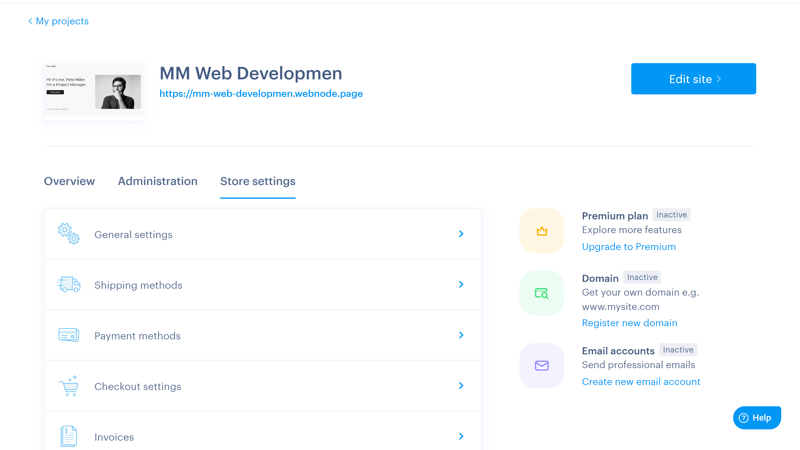Click the Premium plan crown icon

tap(542, 231)
